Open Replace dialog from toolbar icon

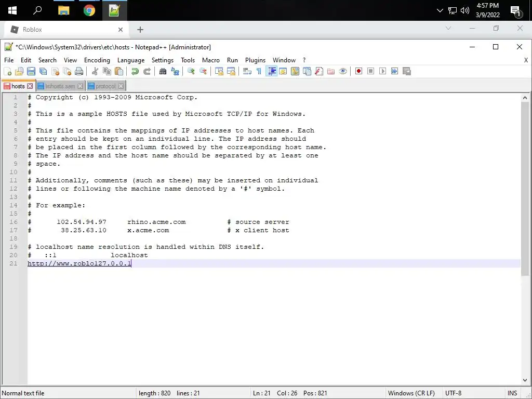175,71
